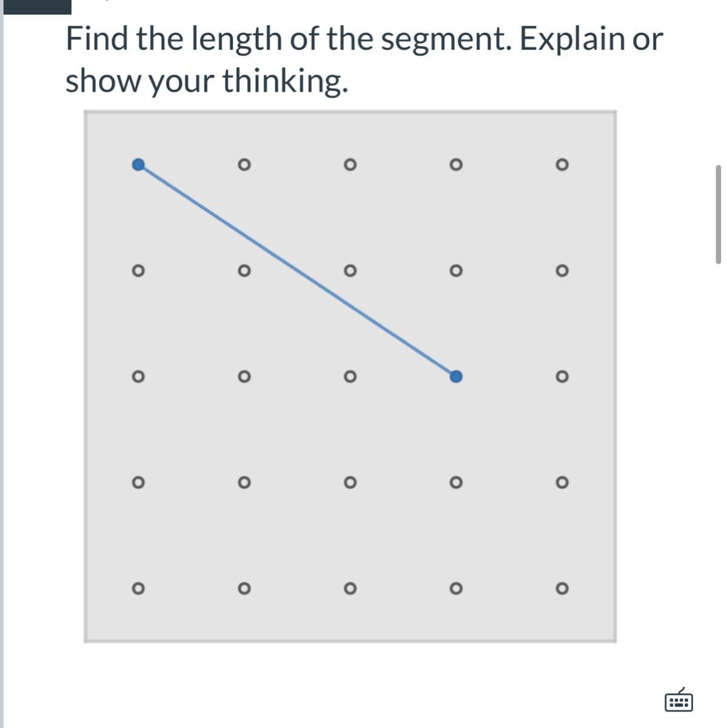Click the middle peg of the leftmost column

click(138, 377)
